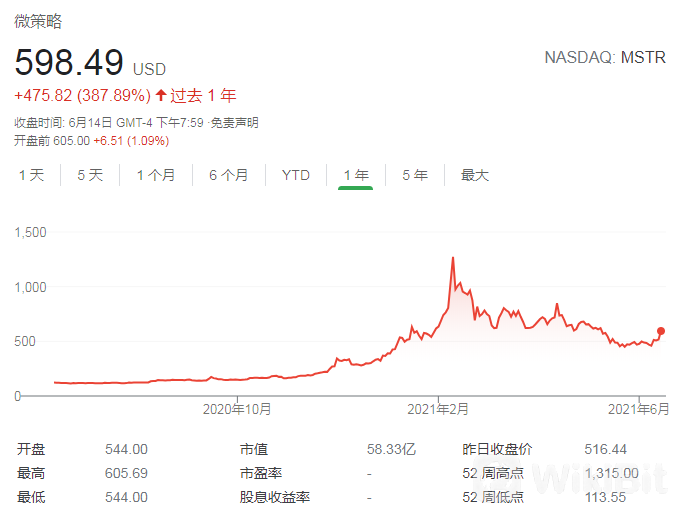Click the 股息收益率 label
The image size is (683, 521).
[x=274, y=497]
